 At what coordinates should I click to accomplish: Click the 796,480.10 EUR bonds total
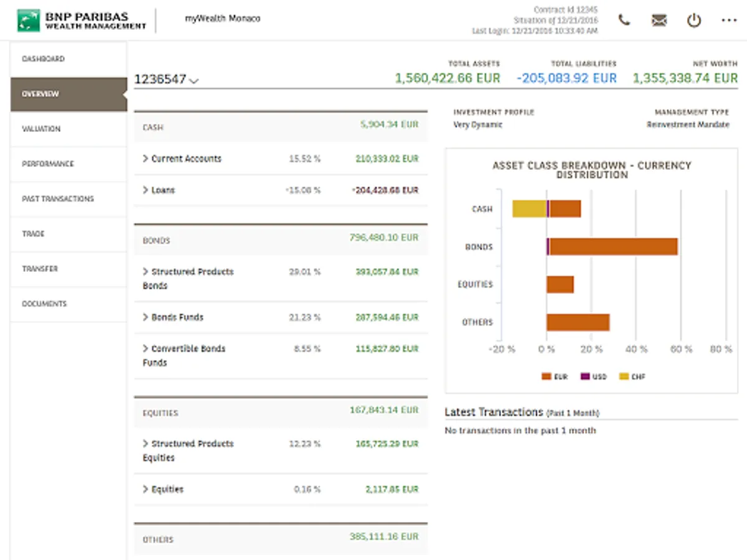(x=384, y=238)
